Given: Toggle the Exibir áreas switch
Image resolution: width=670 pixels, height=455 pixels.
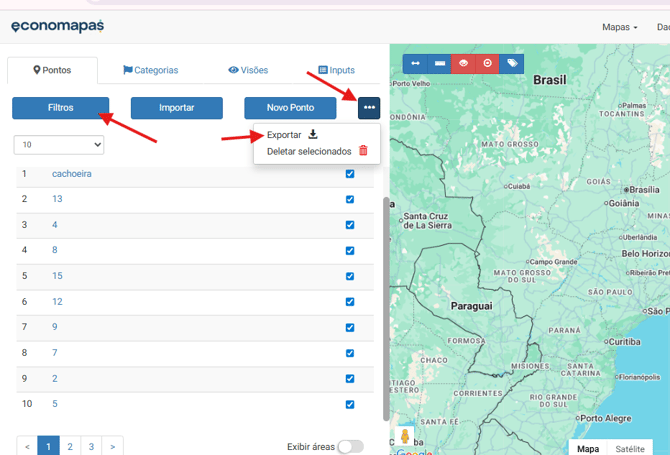Looking at the screenshot, I should point(350,447).
